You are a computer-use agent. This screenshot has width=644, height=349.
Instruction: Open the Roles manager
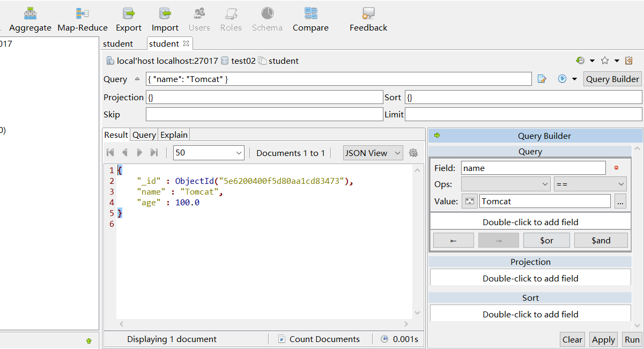point(231,20)
